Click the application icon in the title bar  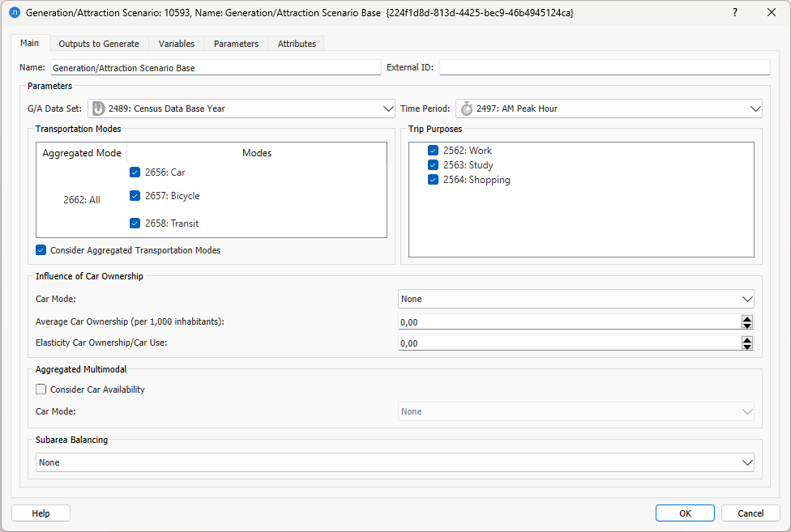click(15, 12)
